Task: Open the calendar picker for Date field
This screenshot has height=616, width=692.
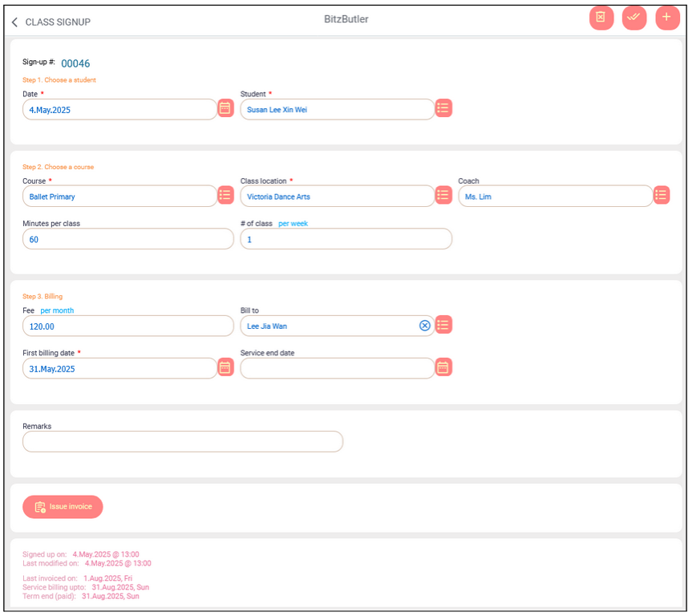Action: tap(225, 108)
